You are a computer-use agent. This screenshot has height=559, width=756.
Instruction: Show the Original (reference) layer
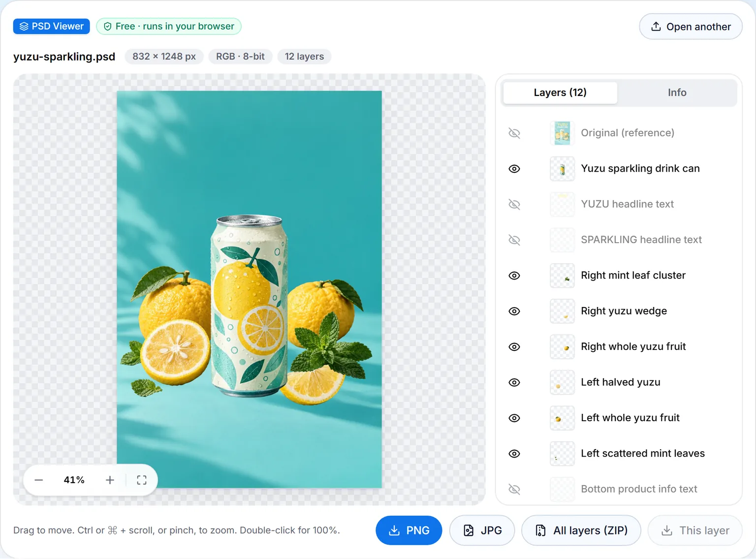coord(514,133)
